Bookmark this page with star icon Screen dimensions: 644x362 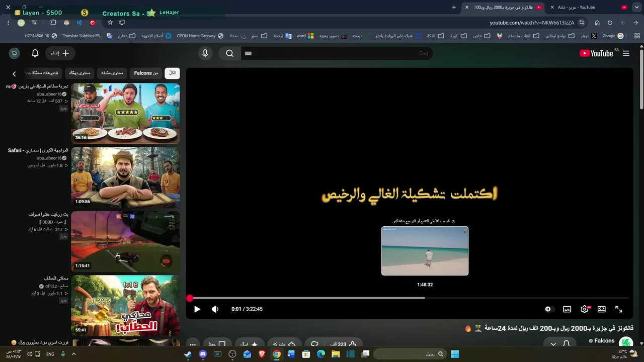click(x=110, y=23)
